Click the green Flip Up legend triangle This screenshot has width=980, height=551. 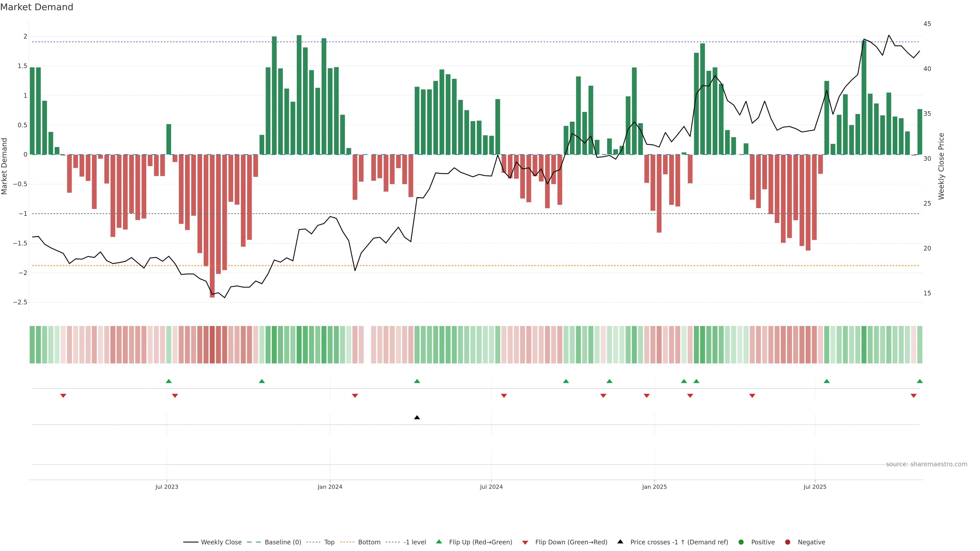pos(439,542)
